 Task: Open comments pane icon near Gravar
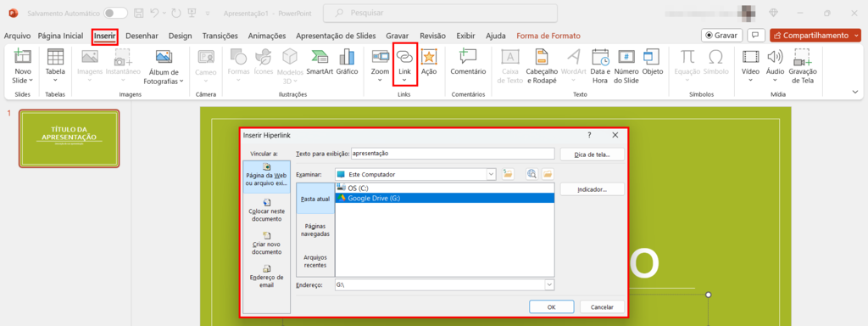pos(755,35)
